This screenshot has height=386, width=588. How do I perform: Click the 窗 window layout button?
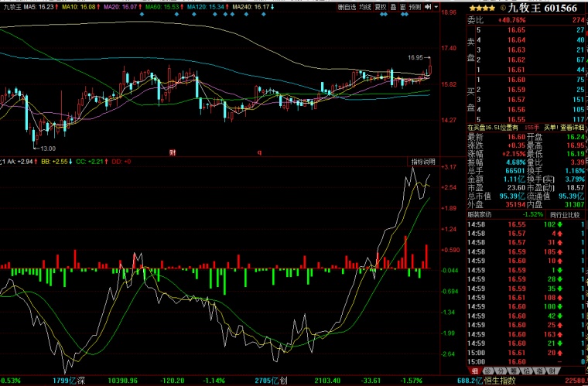pos(403,7)
